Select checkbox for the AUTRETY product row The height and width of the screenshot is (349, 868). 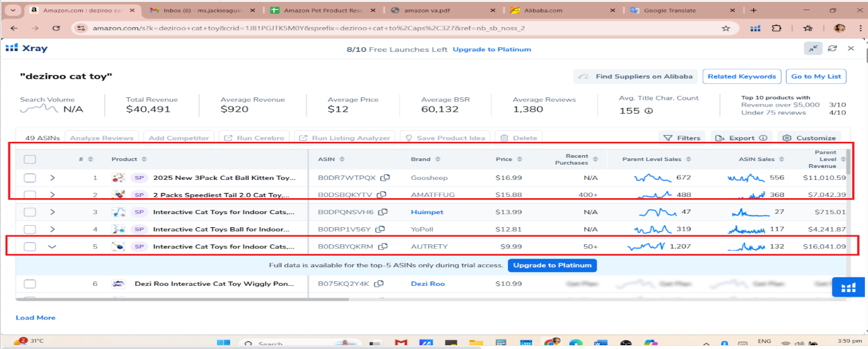click(30, 246)
